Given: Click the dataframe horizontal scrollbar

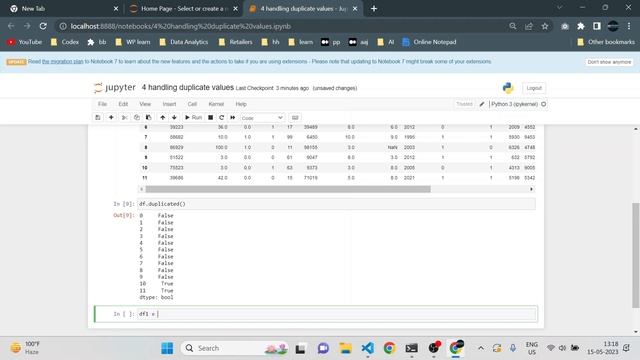Looking at the screenshot, I should coord(288,189).
